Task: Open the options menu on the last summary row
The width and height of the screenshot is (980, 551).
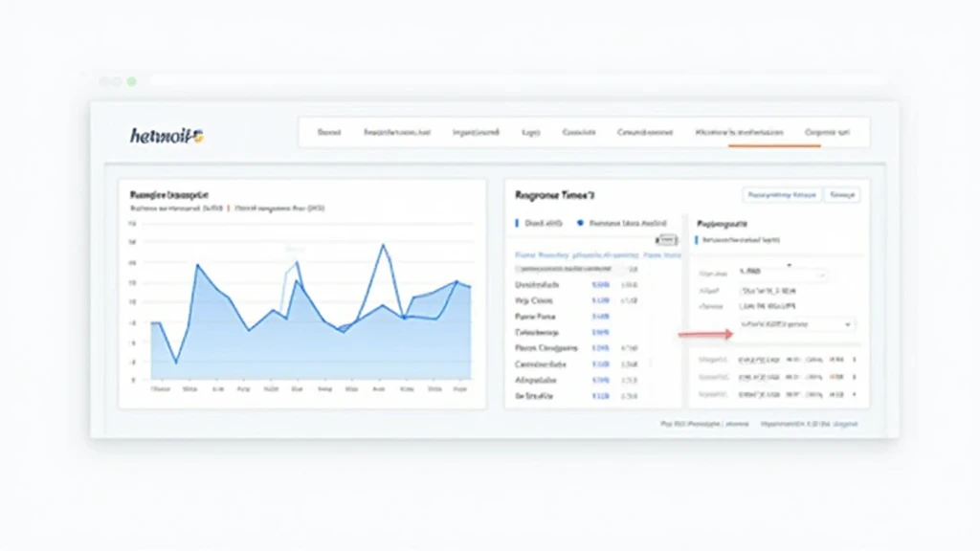Action: [x=854, y=394]
